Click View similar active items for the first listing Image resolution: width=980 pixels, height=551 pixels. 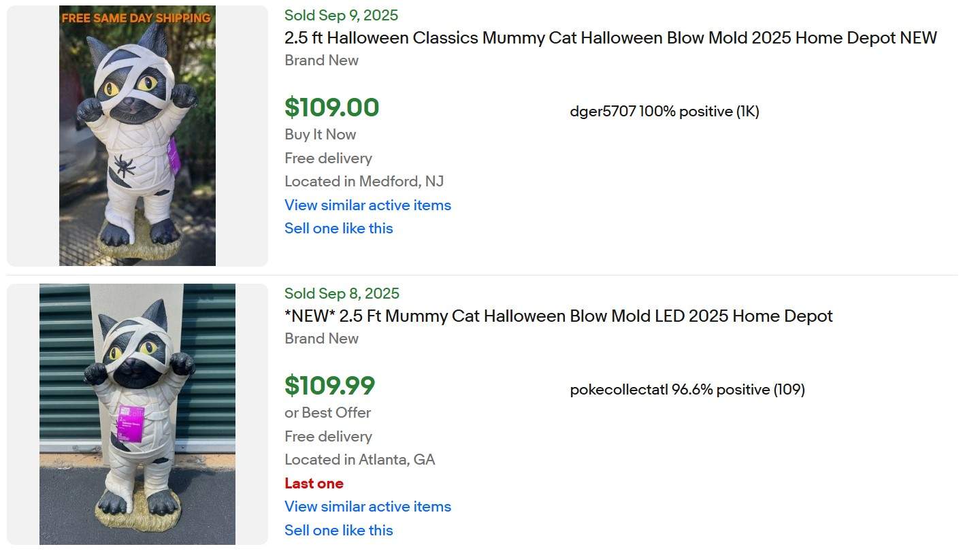(x=367, y=205)
